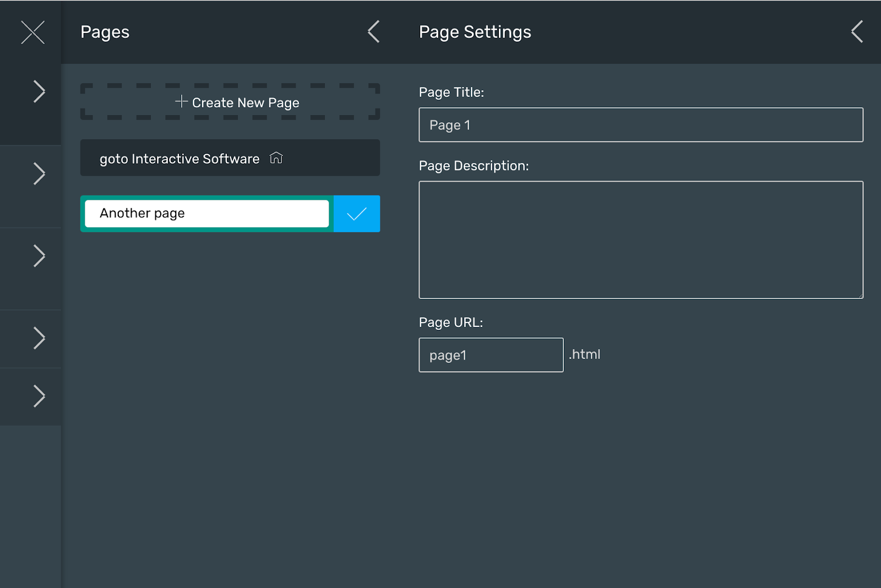Select the goto Interactive Software page
This screenshot has height=588, width=881.
tap(180, 159)
